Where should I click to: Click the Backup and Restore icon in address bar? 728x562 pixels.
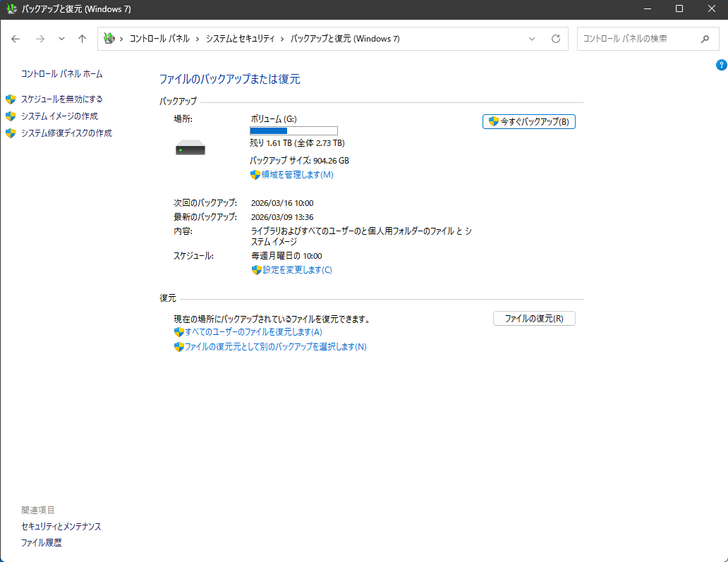[x=108, y=39]
